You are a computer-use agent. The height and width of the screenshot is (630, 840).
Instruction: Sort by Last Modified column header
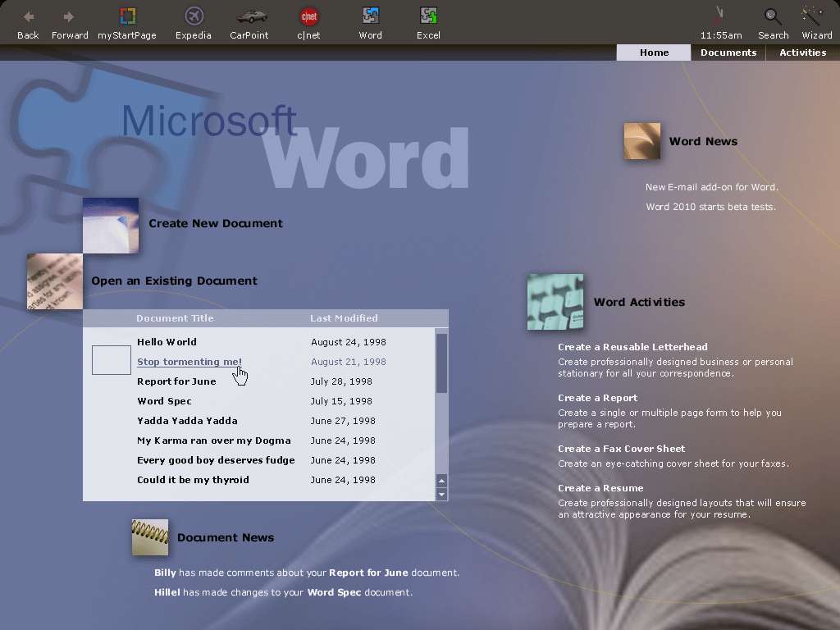tap(344, 318)
